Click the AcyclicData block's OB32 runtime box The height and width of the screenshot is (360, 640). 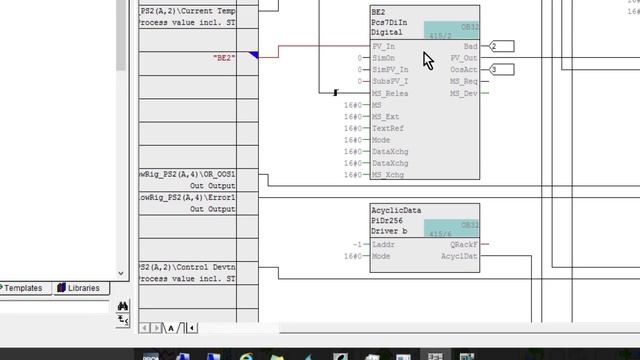pyautogui.click(x=451, y=229)
